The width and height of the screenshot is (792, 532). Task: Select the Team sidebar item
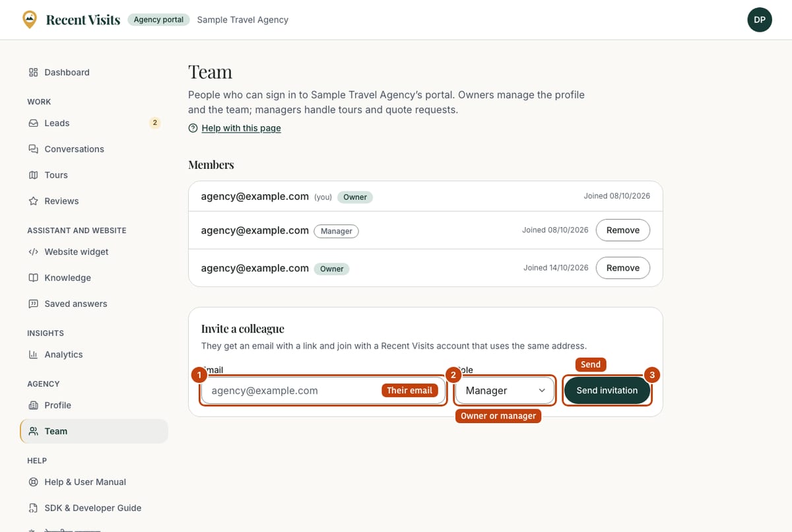94,431
